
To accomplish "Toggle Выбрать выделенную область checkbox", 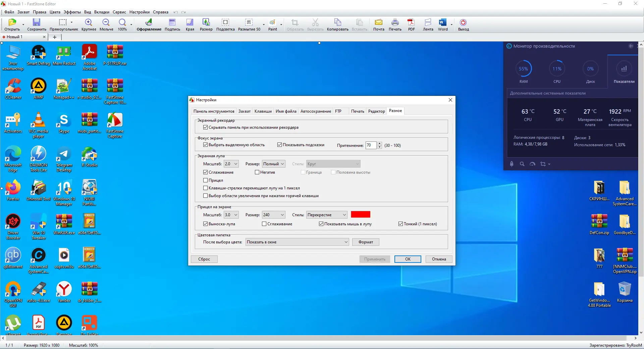I will click(x=206, y=145).
